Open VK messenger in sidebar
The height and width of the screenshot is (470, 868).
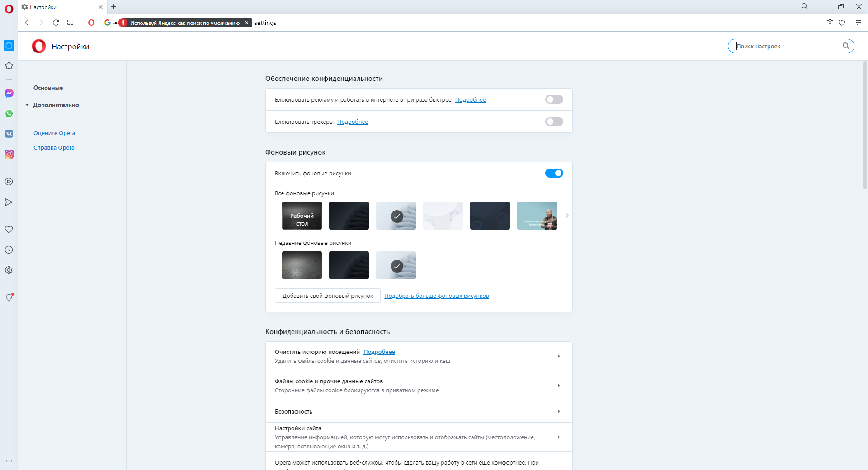tap(9, 134)
